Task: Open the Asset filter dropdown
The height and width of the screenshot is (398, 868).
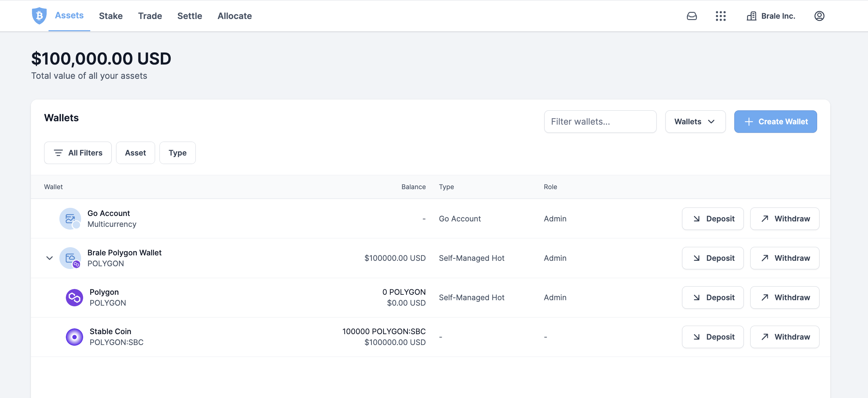Action: [x=135, y=153]
